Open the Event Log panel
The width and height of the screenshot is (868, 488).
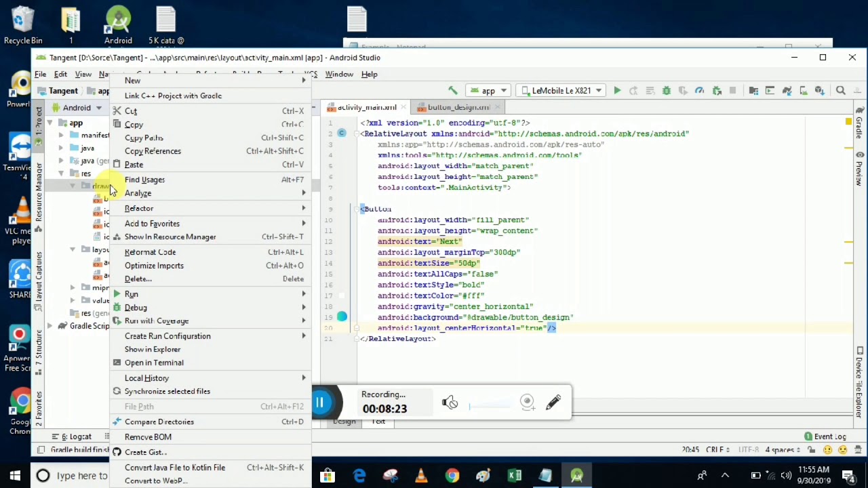pos(825,436)
